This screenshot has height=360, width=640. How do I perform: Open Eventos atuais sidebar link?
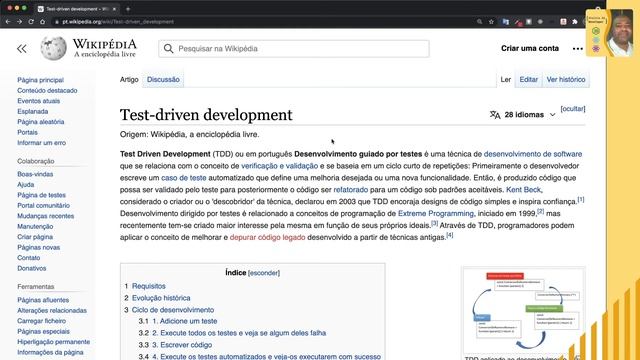tap(38, 101)
